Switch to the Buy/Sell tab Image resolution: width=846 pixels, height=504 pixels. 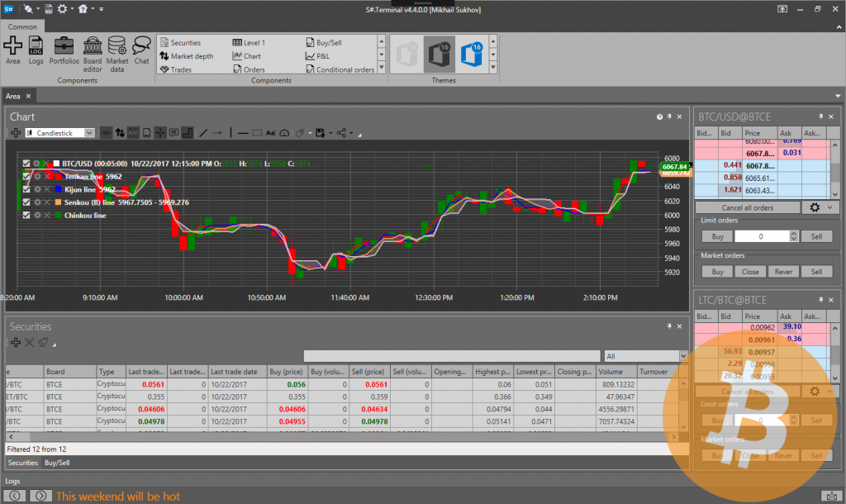pos(57,463)
